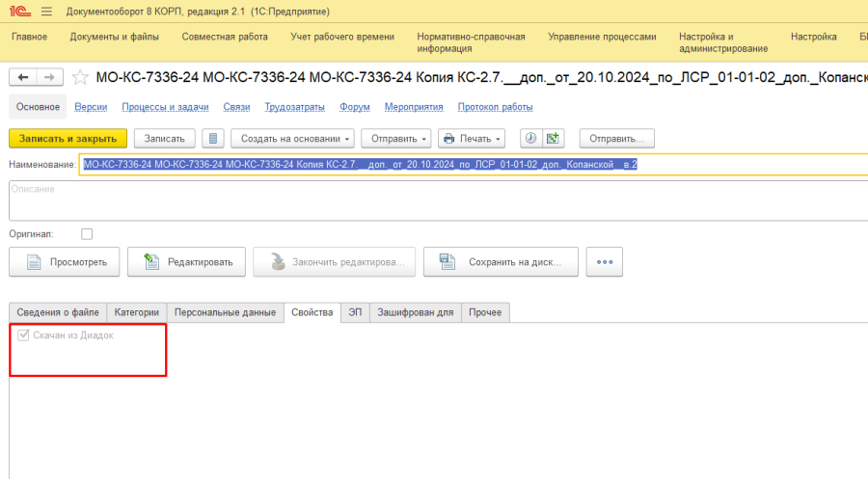Open the three dots more actions button

click(605, 261)
